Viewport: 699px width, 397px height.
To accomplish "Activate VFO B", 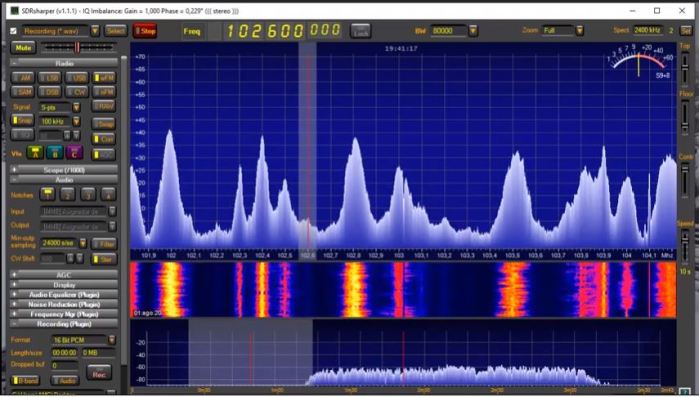I will pos(55,153).
